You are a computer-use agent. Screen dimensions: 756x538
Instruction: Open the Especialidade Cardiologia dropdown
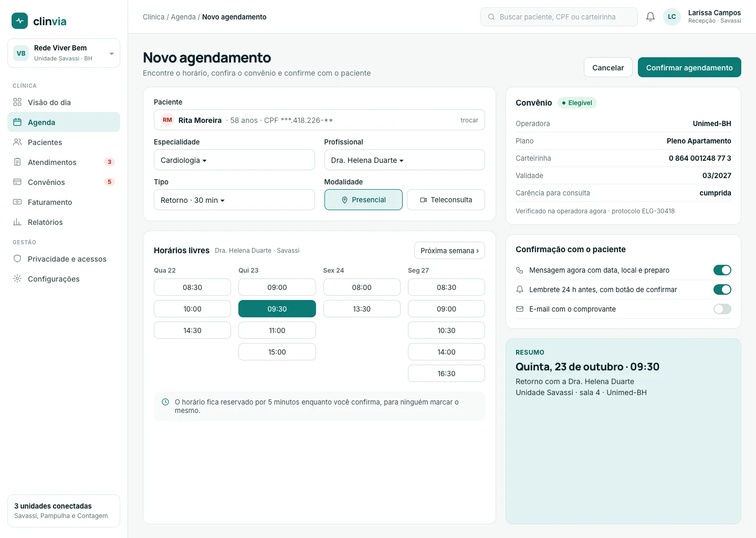tap(234, 160)
